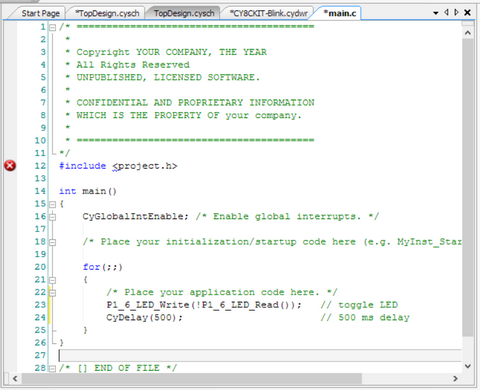
Task: Click line number 12 in gutter
Action: pyautogui.click(x=40, y=166)
